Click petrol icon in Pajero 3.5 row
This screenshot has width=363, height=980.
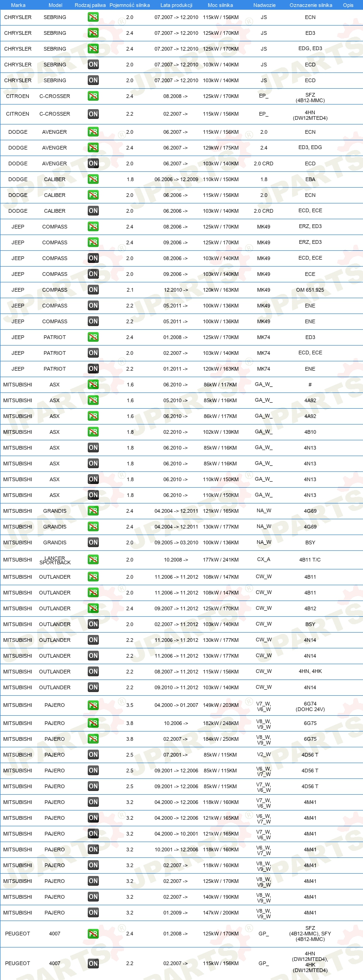coord(93,706)
